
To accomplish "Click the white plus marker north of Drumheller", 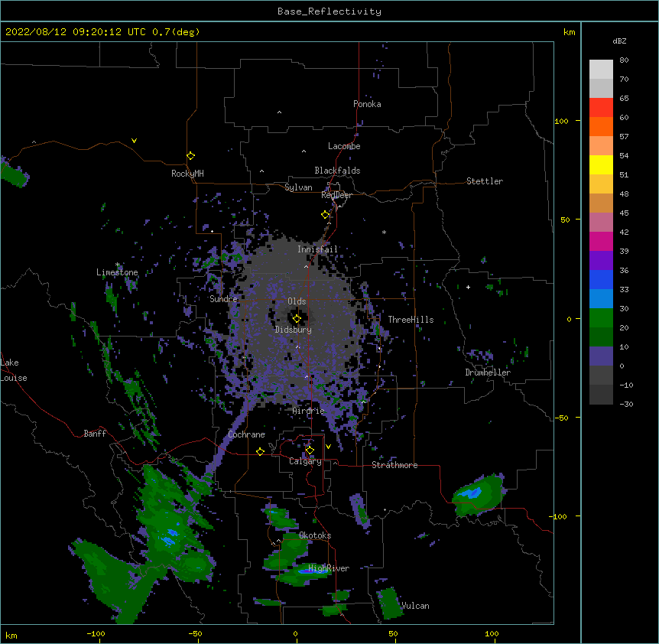I will click(468, 287).
